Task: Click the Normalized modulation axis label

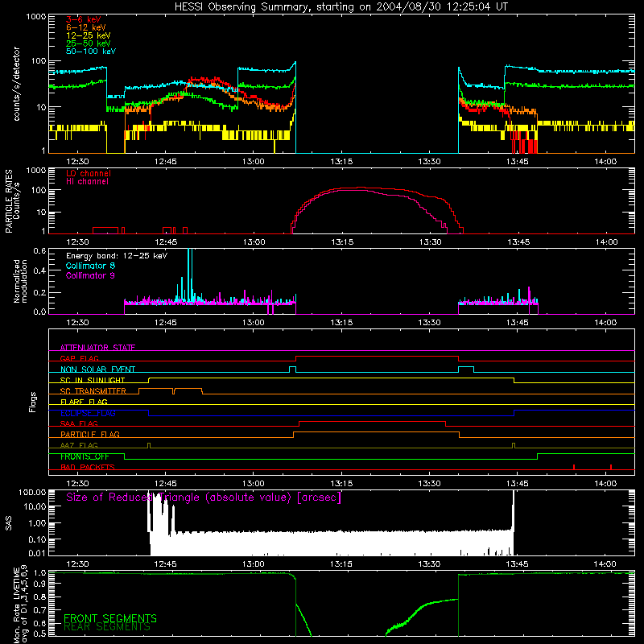Action: tap(21, 281)
